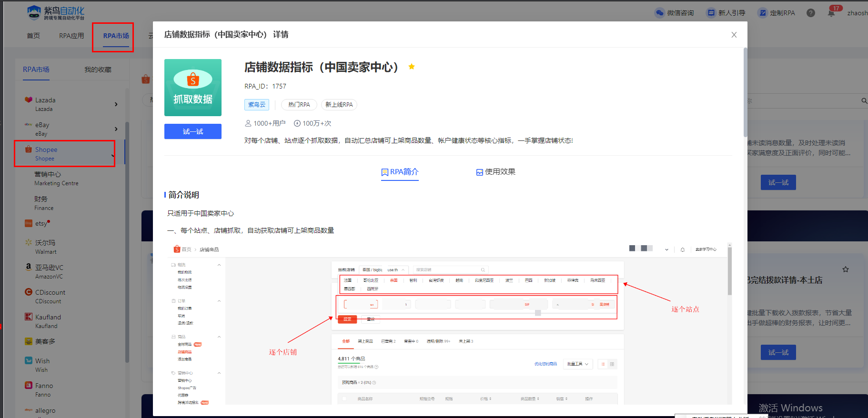Open the notification bell with badge 17
868x418 pixels.
[x=831, y=13]
